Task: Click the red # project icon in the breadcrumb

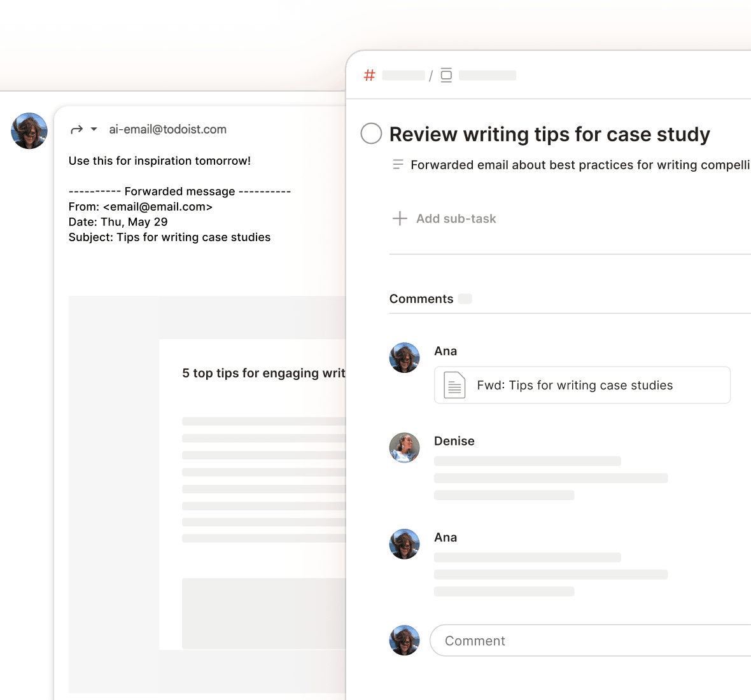Action: 368,74
